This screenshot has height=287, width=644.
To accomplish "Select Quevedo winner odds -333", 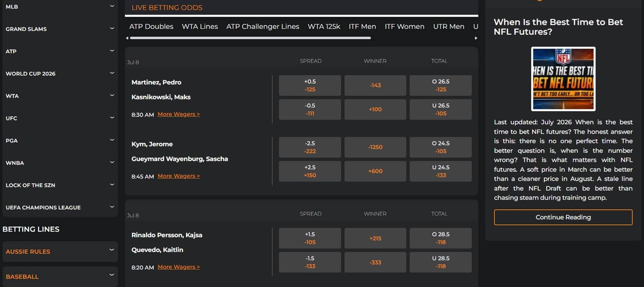I will click(375, 263).
